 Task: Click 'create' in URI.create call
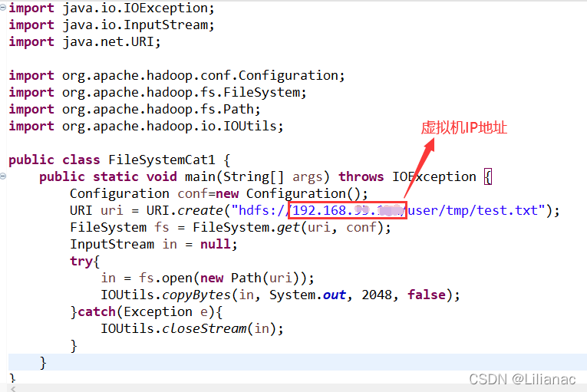pyautogui.click(x=200, y=210)
